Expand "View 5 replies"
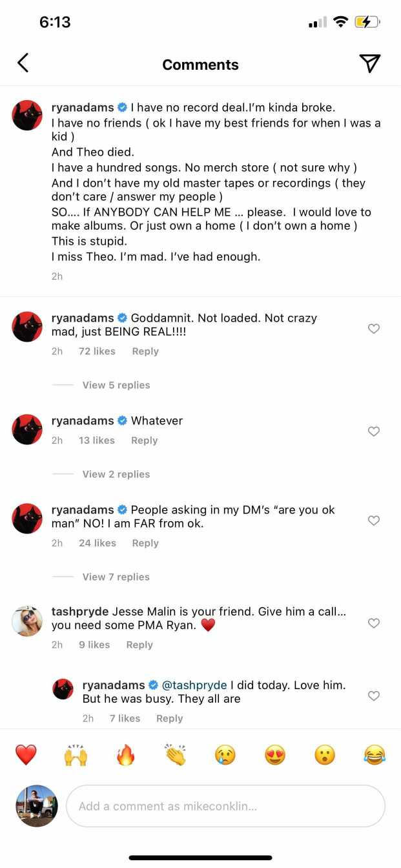 116,385
